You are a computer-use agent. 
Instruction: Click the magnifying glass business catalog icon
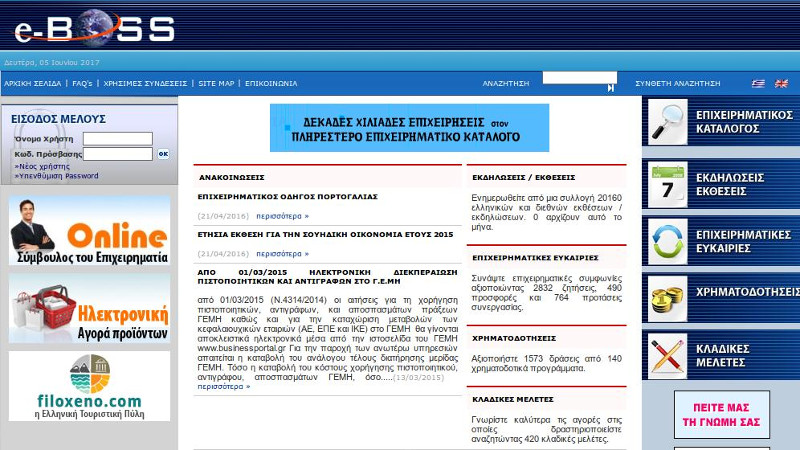667,121
